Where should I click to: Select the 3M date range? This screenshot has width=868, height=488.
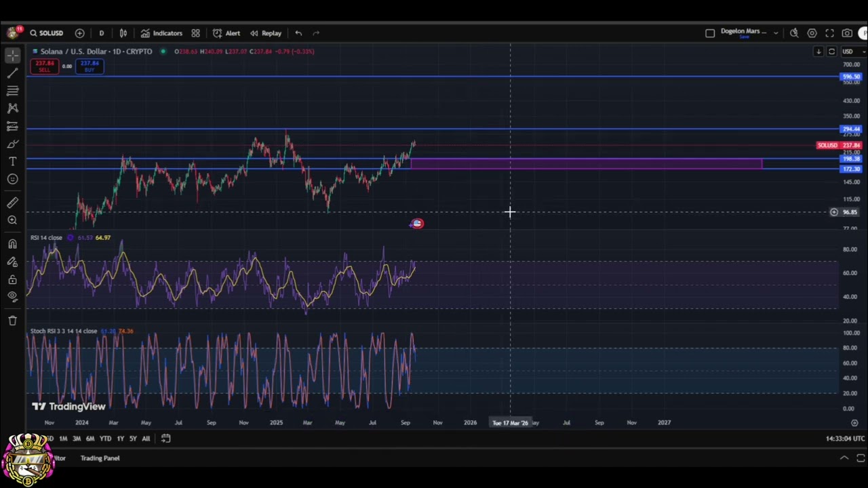[x=77, y=439]
